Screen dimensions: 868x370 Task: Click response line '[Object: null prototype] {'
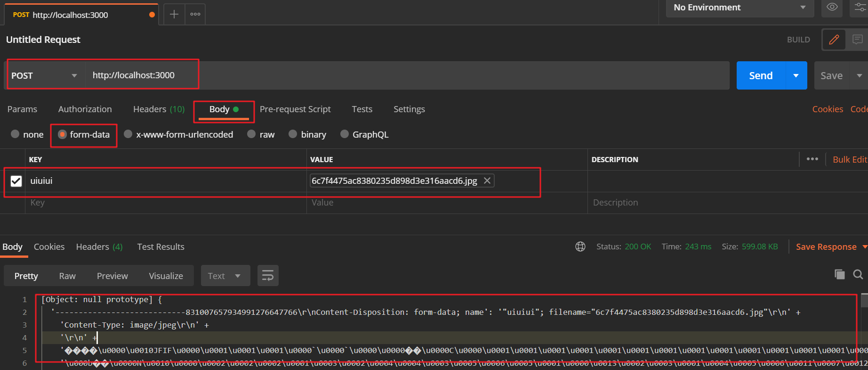click(102, 300)
